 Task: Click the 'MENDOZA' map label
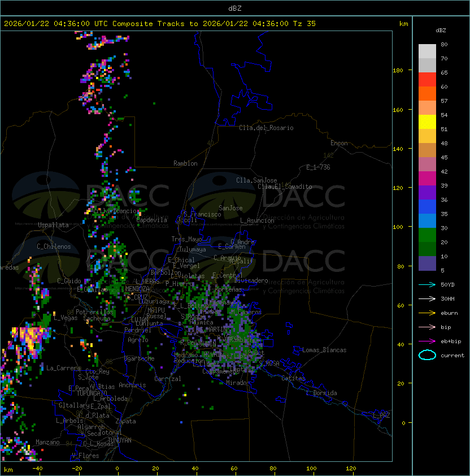(x=137, y=289)
